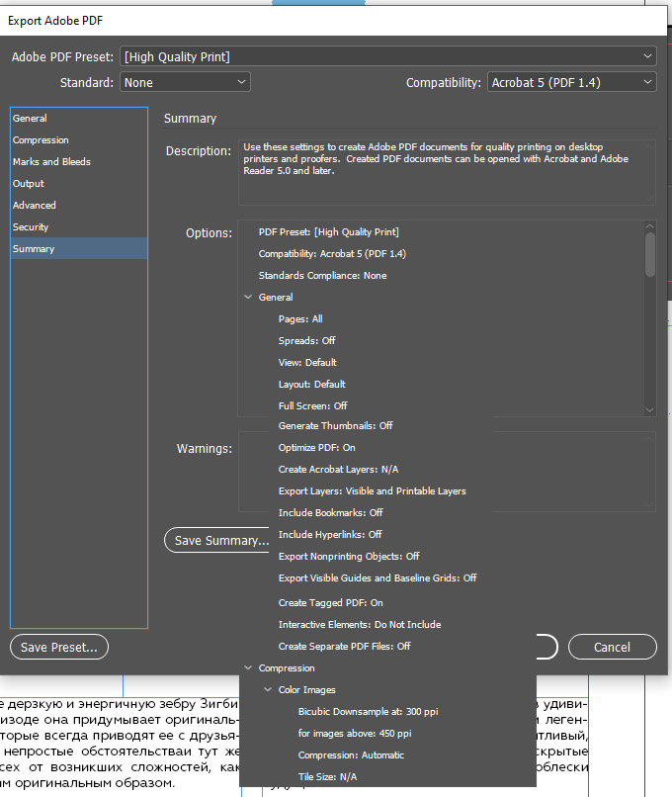This screenshot has width=672, height=797.
Task: Click the 'Optimize PDF: On' line
Action: point(317,448)
